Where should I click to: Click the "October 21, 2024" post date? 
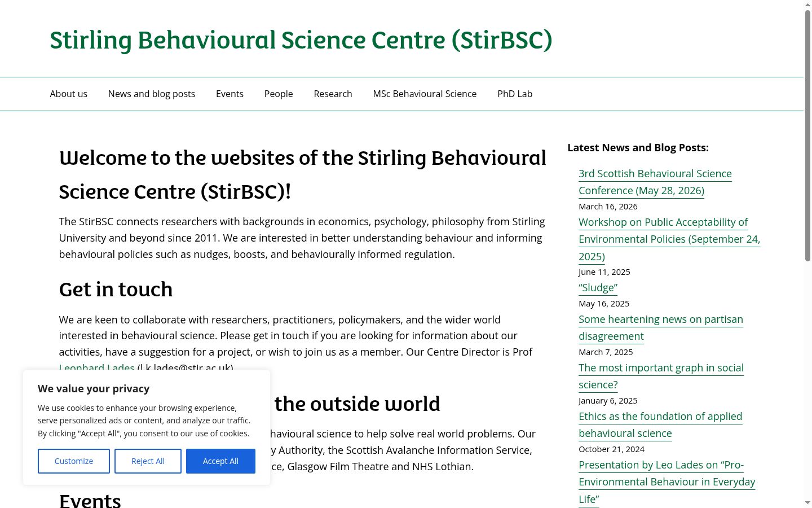click(611, 449)
